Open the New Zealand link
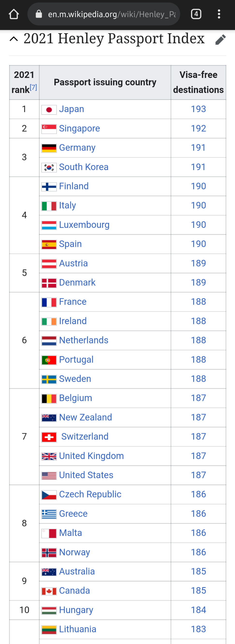Image resolution: width=235 pixels, height=644 pixels. coord(85,417)
